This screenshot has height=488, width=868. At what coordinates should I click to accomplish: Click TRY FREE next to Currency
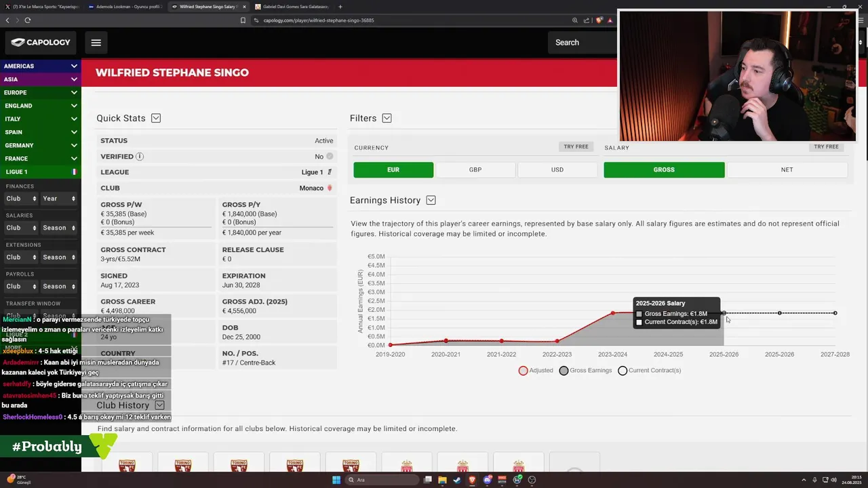[x=576, y=147]
